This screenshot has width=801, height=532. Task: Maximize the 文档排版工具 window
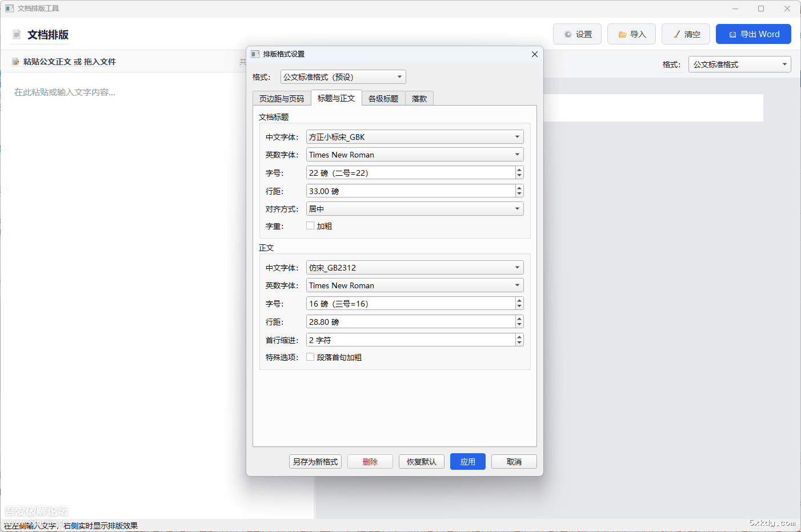[761, 9]
